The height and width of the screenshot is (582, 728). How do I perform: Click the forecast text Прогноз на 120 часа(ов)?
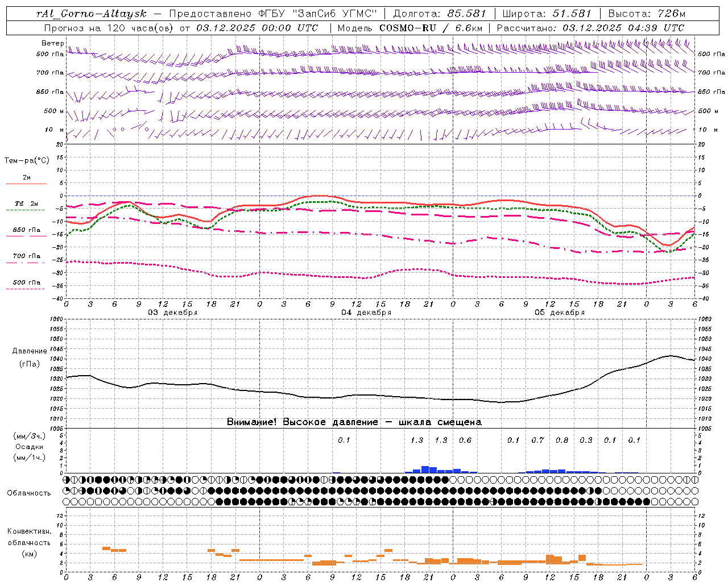coord(109,28)
